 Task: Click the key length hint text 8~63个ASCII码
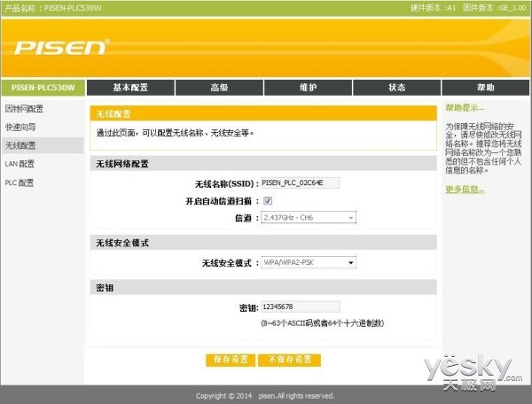click(x=323, y=323)
